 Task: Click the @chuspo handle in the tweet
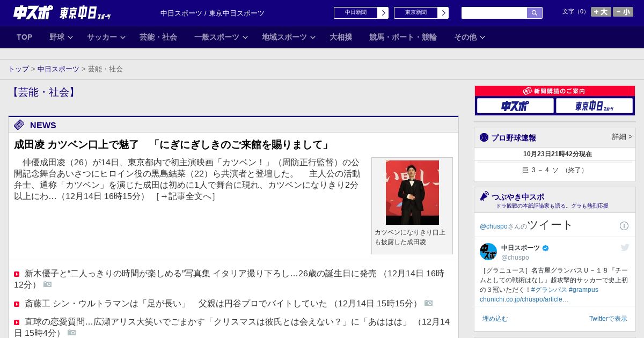(515, 258)
